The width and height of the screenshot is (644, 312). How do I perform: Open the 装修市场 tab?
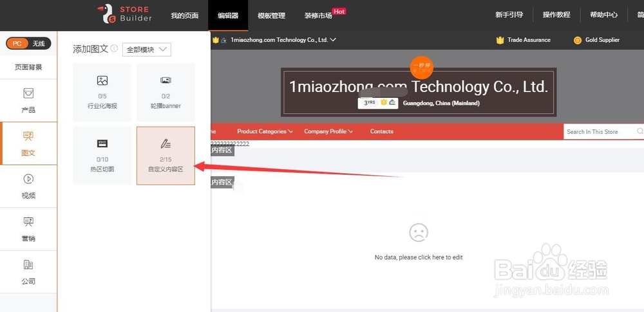click(318, 15)
